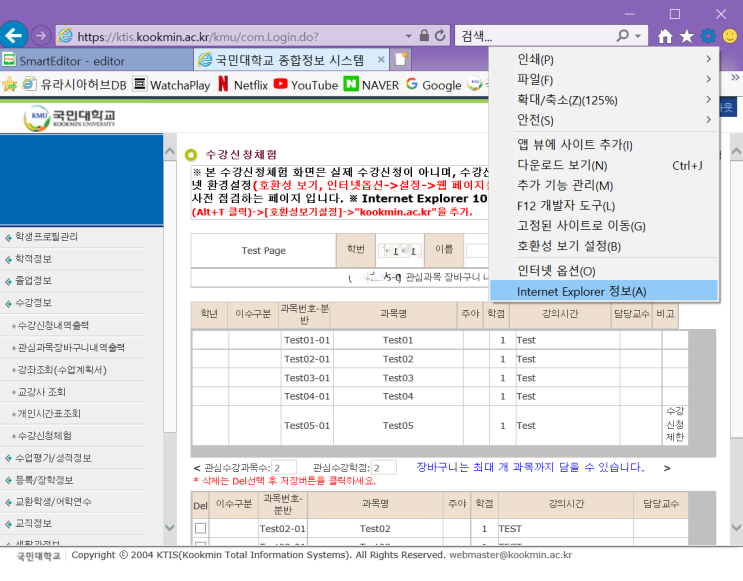Click the 검색... search box

click(535, 36)
